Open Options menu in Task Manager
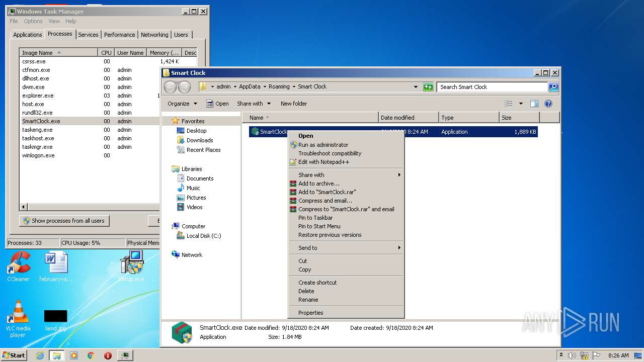644x362 pixels. [33, 21]
